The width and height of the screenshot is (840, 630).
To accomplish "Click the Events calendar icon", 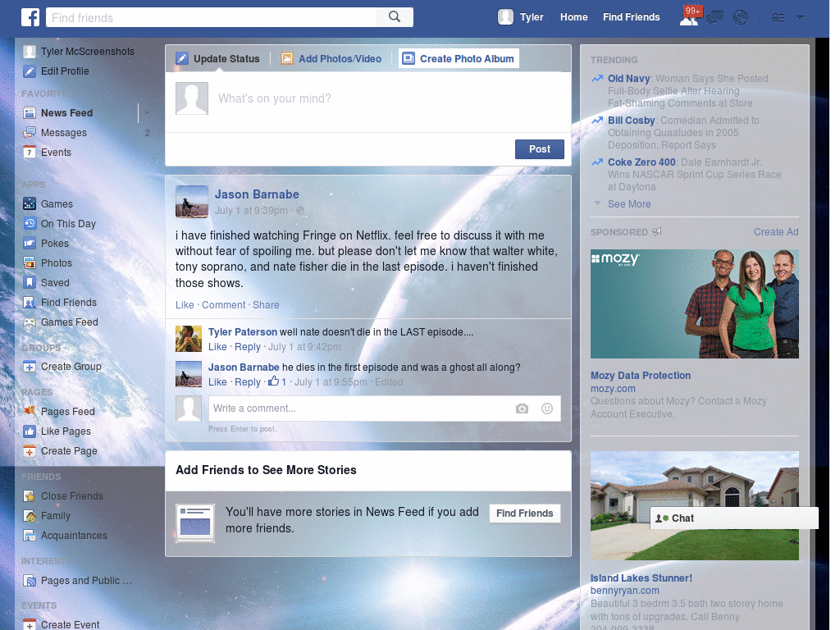I will tap(30, 152).
